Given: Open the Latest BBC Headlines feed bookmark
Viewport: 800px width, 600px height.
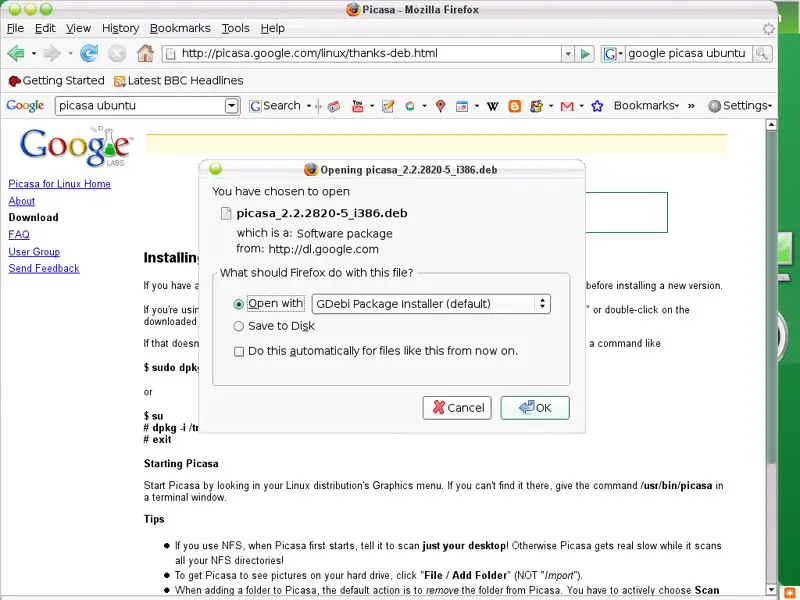Looking at the screenshot, I should (x=179, y=81).
